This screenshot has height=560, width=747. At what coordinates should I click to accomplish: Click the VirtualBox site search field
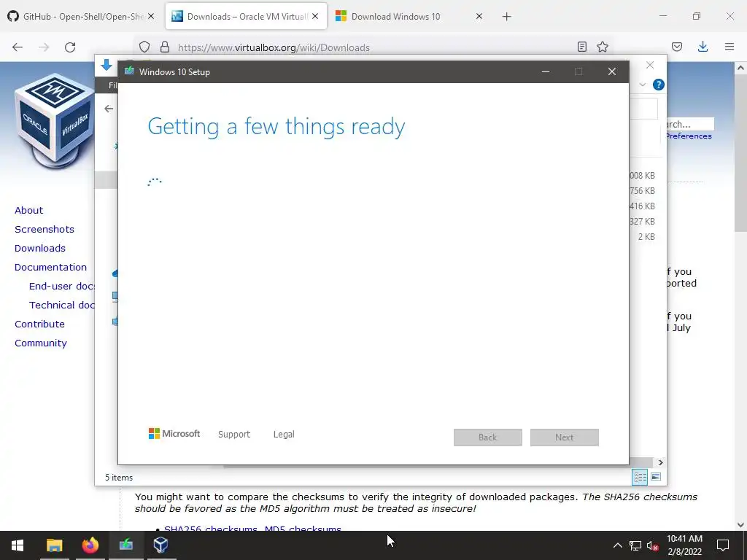tap(690, 124)
